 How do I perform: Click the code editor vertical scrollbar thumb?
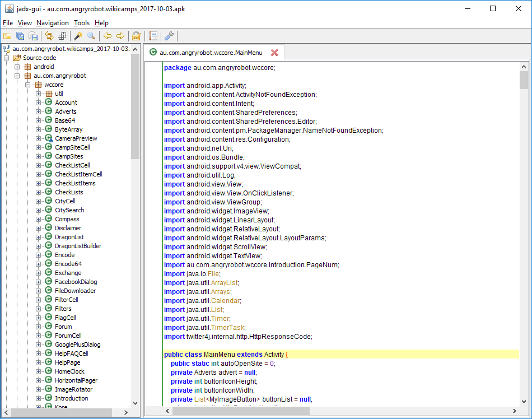[x=524, y=81]
